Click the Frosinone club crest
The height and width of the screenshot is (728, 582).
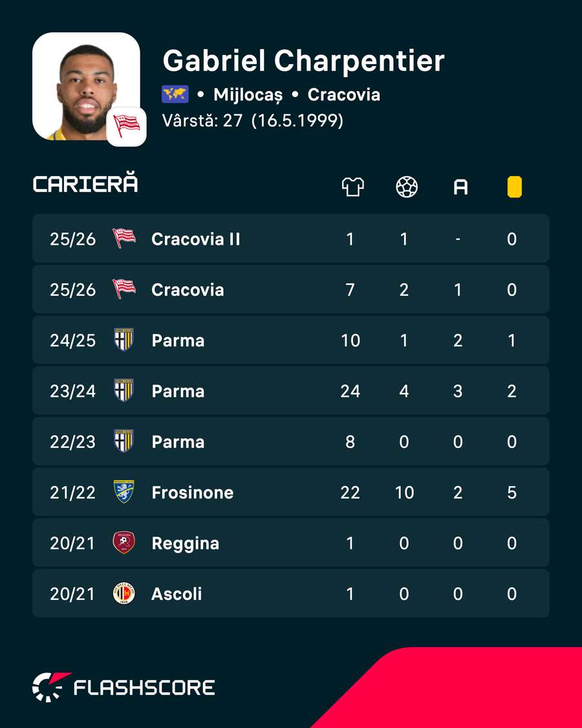point(124,492)
